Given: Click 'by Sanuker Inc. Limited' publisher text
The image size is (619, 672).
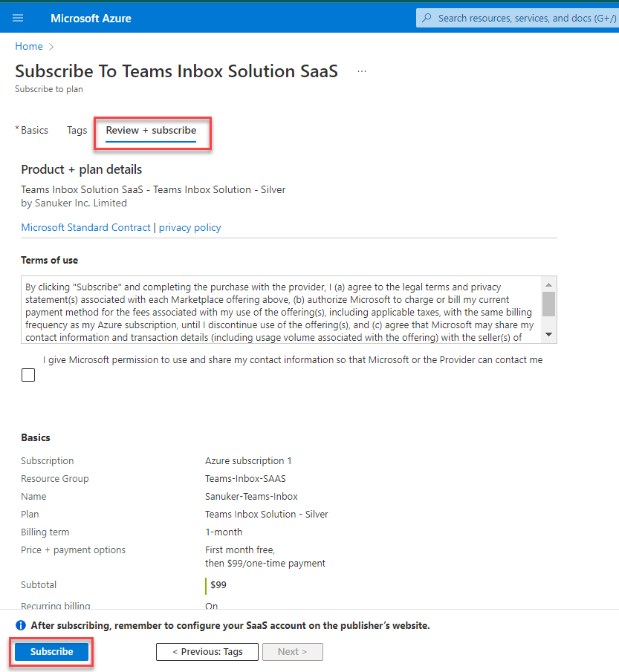Looking at the screenshot, I should click(x=74, y=203).
